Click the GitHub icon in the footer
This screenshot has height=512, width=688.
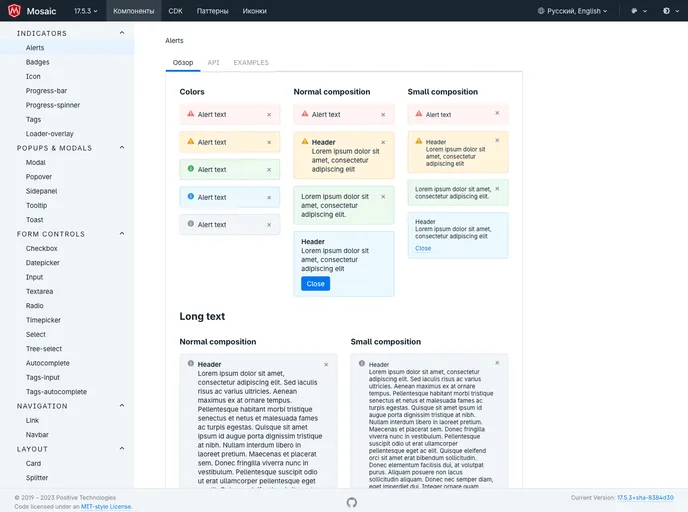click(x=351, y=501)
